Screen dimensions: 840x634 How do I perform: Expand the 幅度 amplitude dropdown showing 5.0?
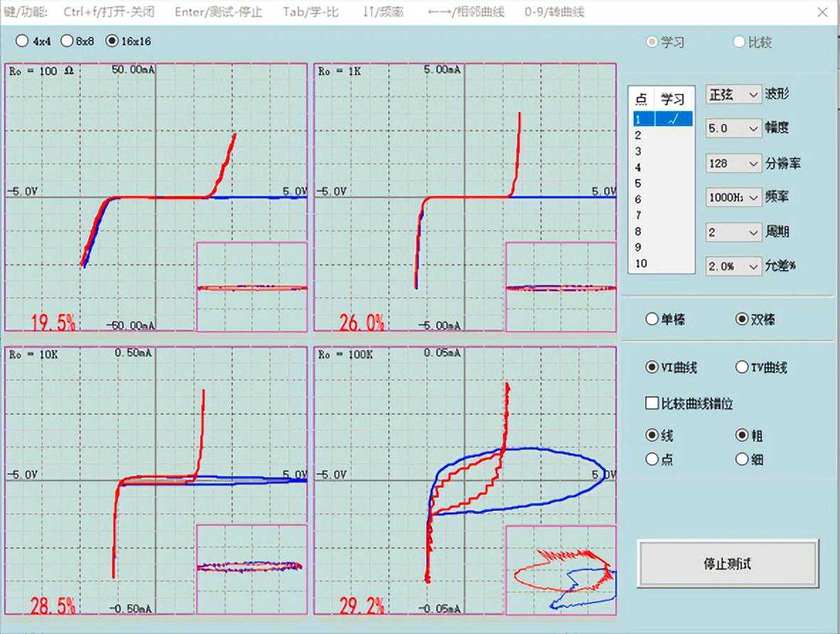(x=733, y=129)
